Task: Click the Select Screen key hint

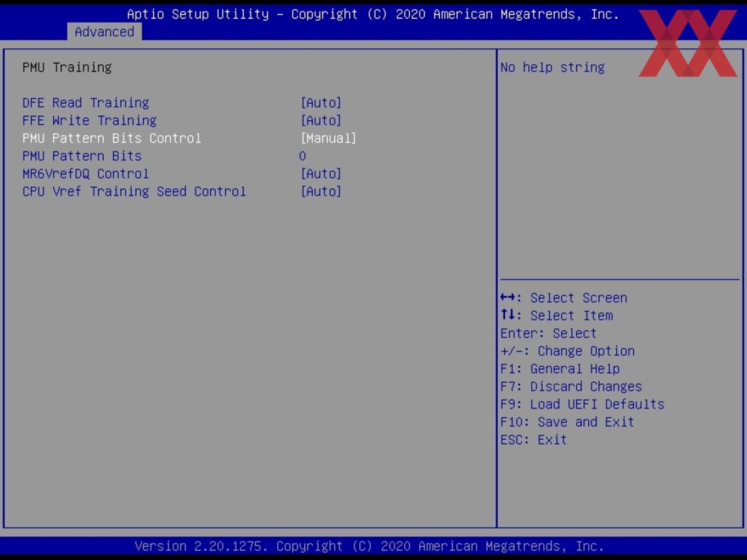Action: tap(564, 298)
